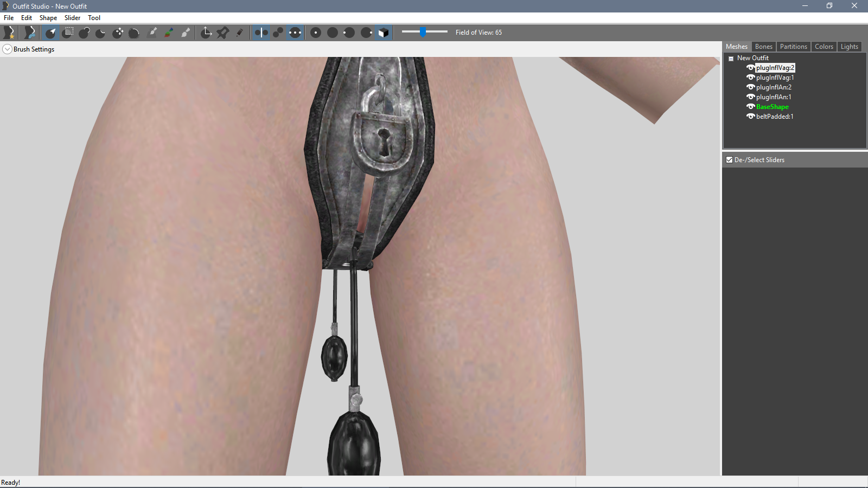Click the view button with left-side dot
Image resolution: width=868 pixels, height=488 pixels.
(x=349, y=33)
